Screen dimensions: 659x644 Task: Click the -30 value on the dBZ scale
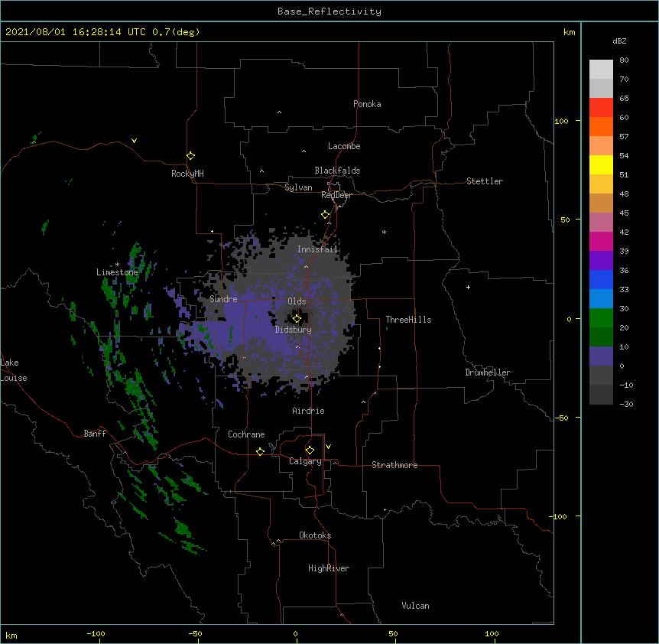[626, 404]
